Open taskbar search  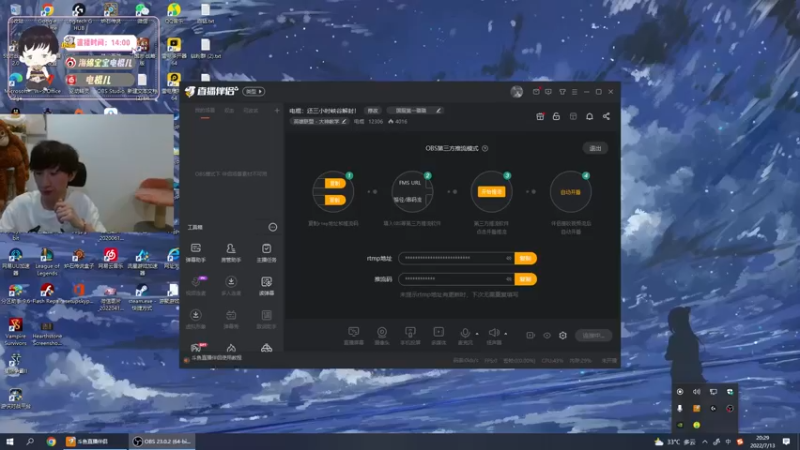(x=30, y=442)
